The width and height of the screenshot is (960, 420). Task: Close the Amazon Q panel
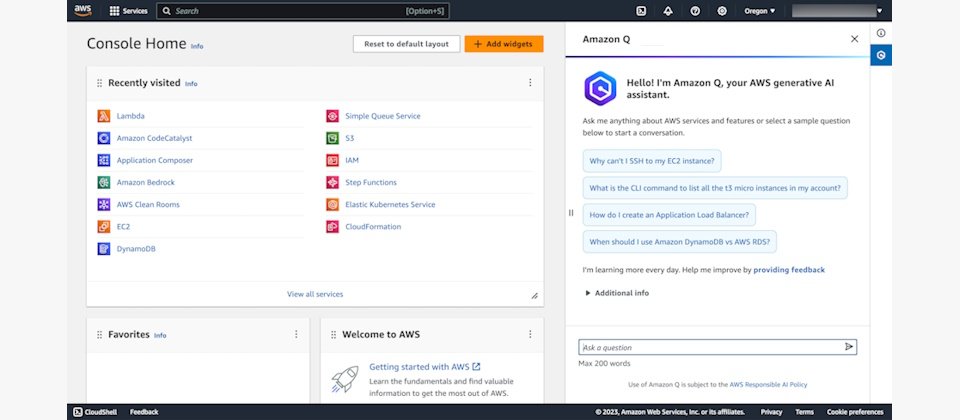(x=854, y=39)
